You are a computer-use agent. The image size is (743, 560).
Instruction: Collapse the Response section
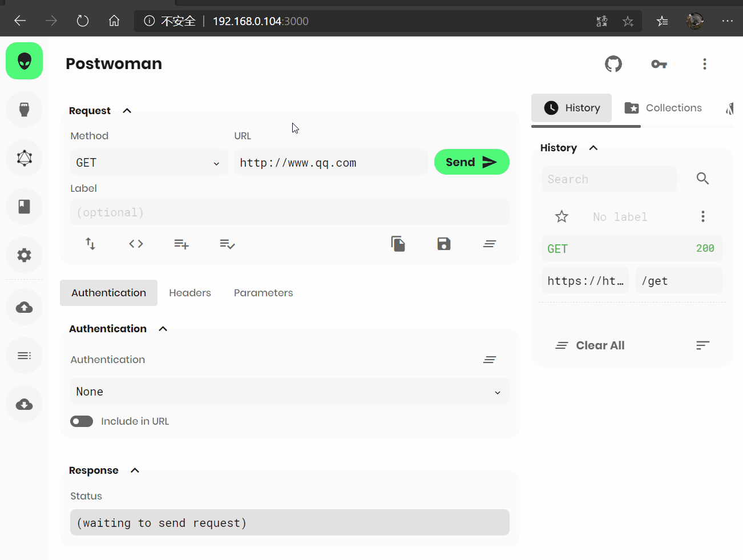pos(135,470)
